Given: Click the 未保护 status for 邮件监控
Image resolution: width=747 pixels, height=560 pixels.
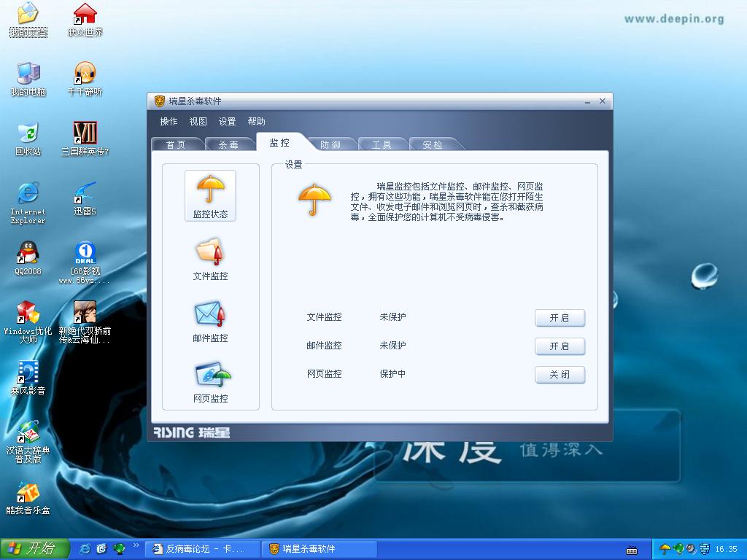Looking at the screenshot, I should (392, 345).
